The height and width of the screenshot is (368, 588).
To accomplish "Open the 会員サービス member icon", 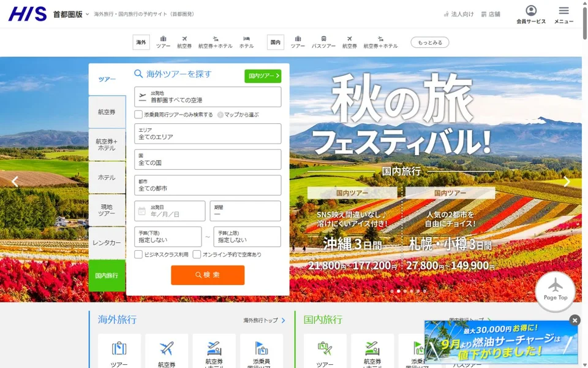I will [531, 15].
